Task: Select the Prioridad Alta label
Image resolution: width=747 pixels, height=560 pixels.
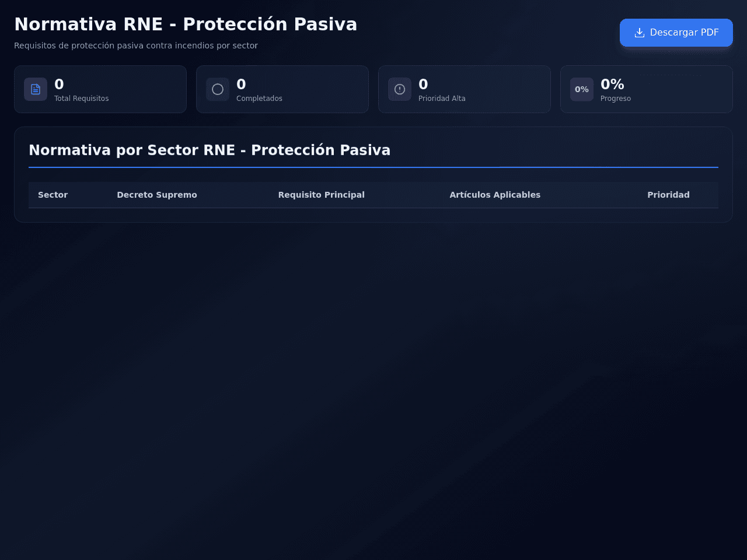Action: coord(442,99)
